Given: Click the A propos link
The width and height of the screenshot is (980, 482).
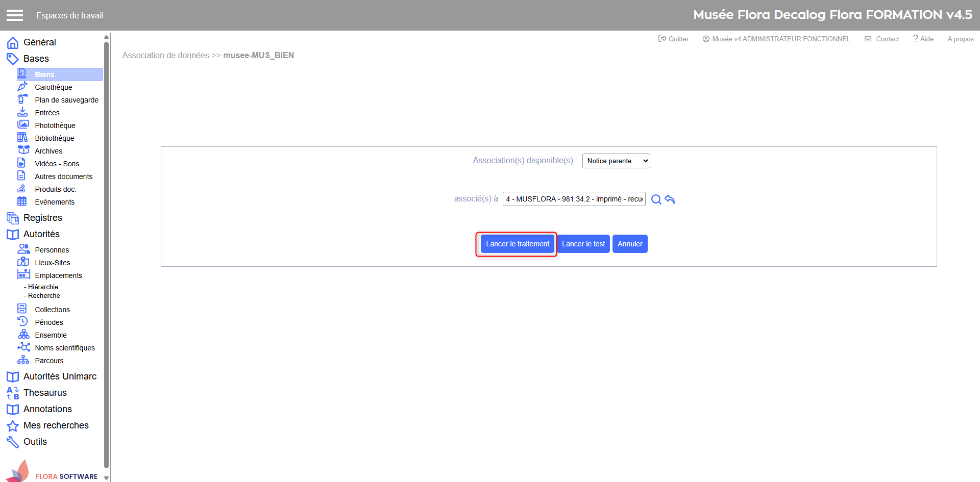Looking at the screenshot, I should [x=961, y=39].
